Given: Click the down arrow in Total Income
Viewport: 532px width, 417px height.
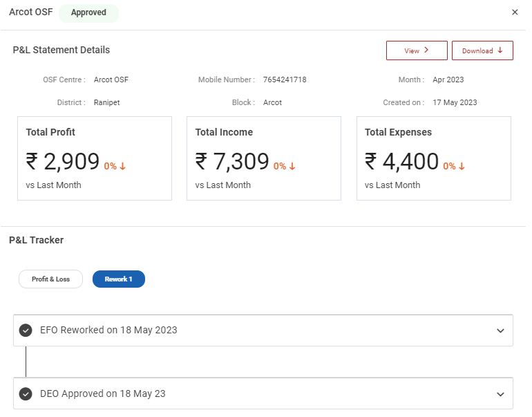Looking at the screenshot, I should pyautogui.click(x=292, y=166).
